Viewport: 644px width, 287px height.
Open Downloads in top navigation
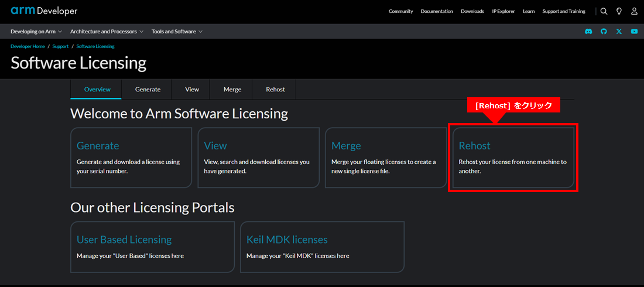pyautogui.click(x=472, y=12)
